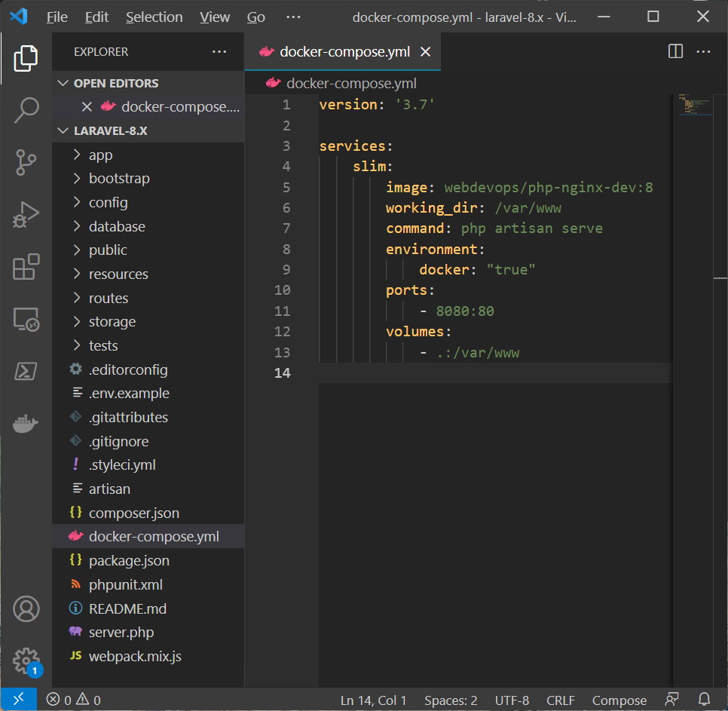Open webpack.mix.js file
Image resolution: width=728 pixels, height=711 pixels.
click(148, 656)
